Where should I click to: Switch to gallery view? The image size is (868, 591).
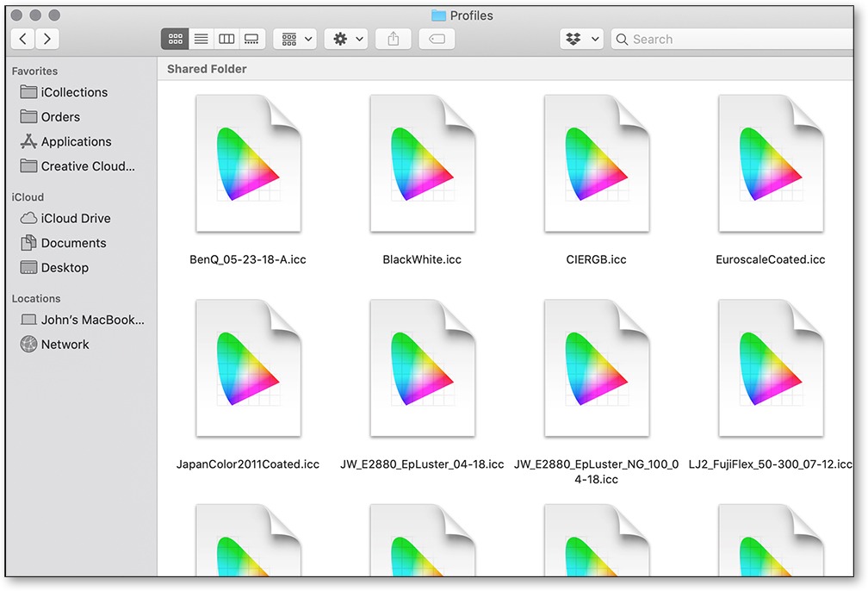pos(251,39)
